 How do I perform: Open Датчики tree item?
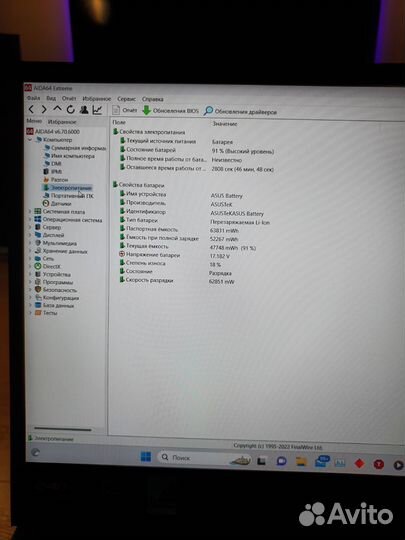click(x=57, y=204)
